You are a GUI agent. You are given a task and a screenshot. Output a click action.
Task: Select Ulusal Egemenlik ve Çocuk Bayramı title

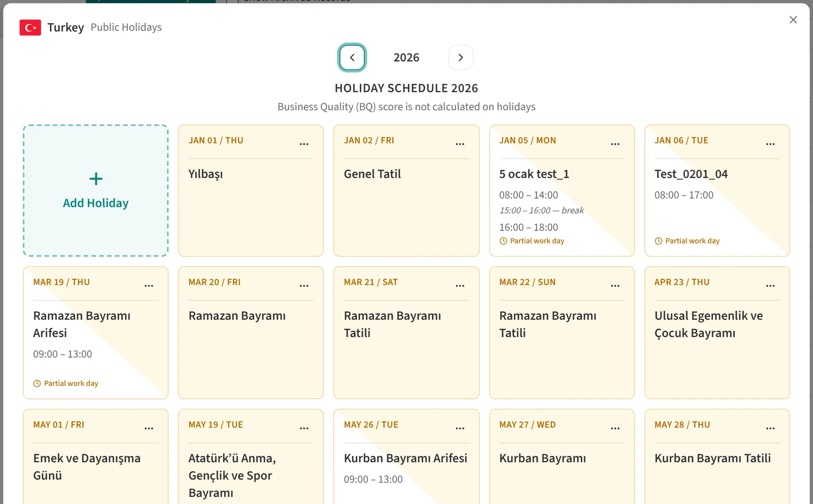point(709,324)
